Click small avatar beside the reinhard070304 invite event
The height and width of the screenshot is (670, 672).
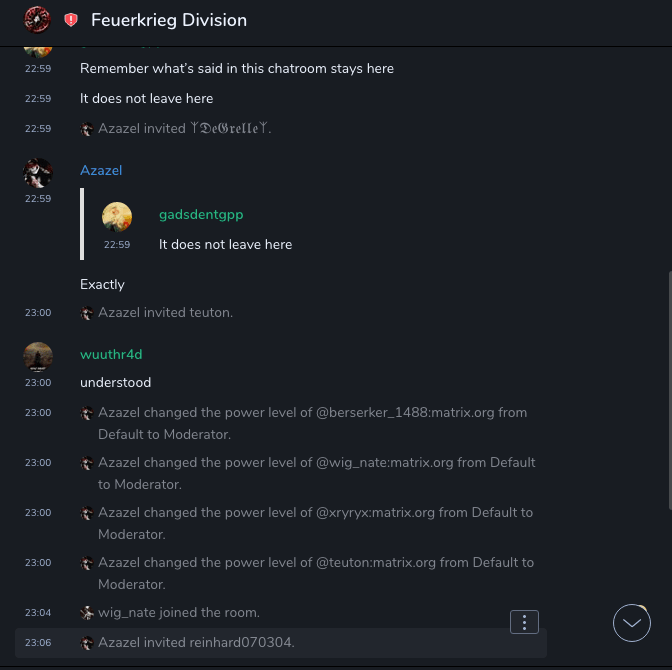click(x=88, y=642)
